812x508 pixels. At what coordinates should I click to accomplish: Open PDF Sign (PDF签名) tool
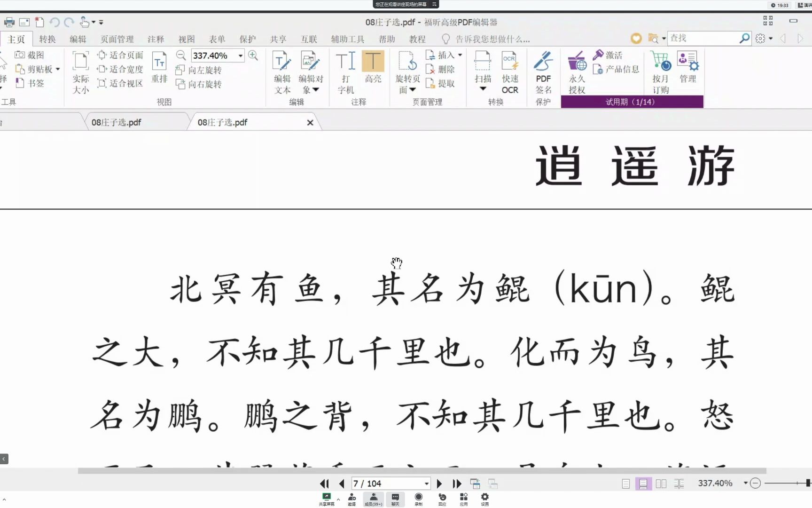(x=543, y=72)
